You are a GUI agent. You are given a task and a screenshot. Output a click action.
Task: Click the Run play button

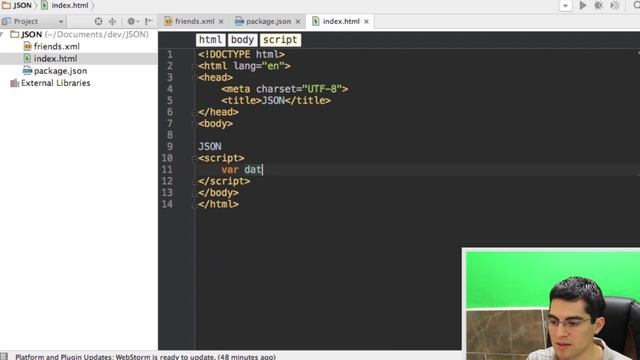(583, 5)
